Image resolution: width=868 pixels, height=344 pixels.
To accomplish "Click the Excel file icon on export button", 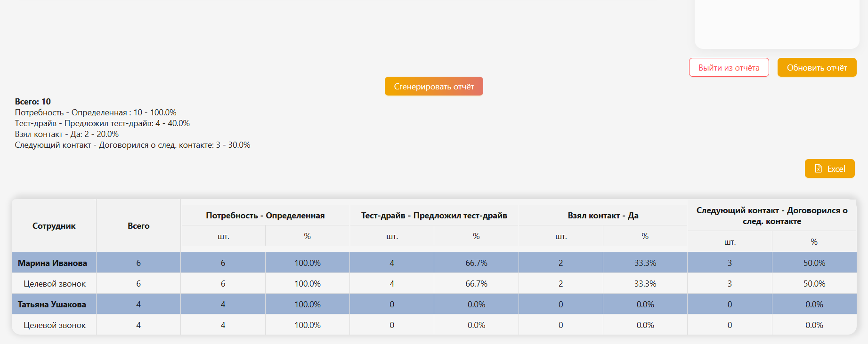I will point(819,169).
